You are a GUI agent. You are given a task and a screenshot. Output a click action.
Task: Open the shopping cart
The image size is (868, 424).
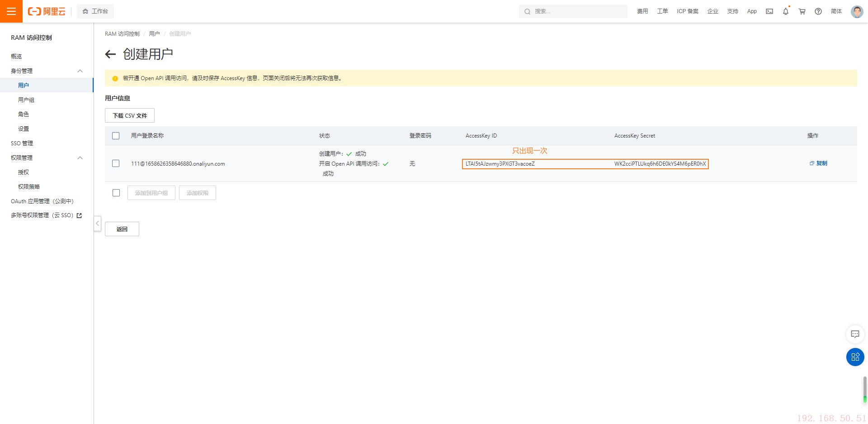(802, 11)
